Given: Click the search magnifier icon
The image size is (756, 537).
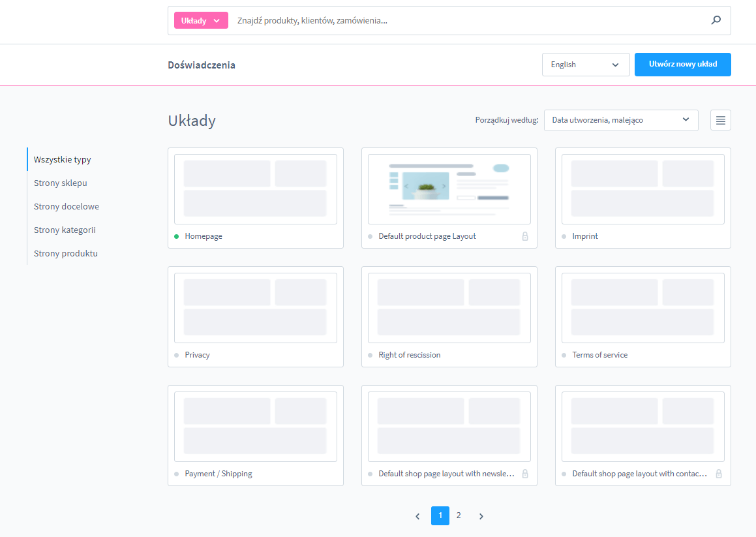Looking at the screenshot, I should click(x=716, y=20).
